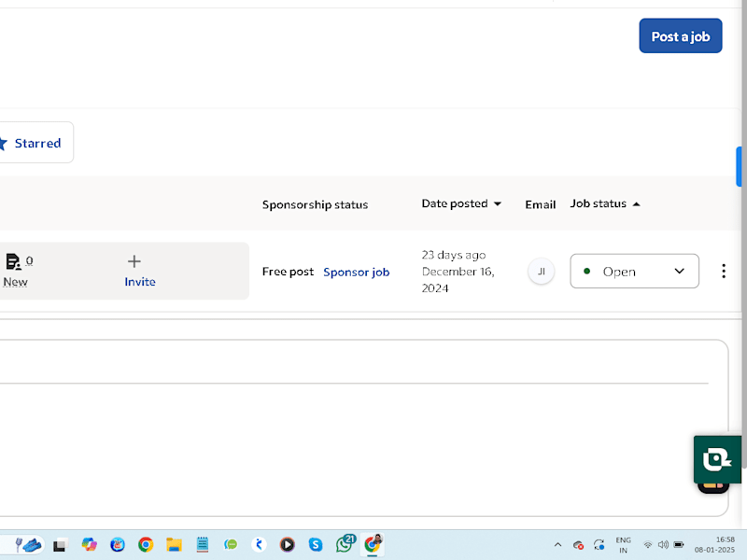747x560 pixels.
Task: Click the page vertical scrollbar thumb
Action: [739, 167]
